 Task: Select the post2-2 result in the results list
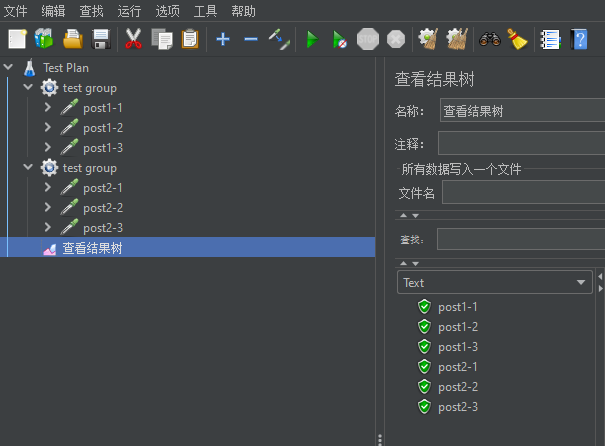tap(458, 387)
